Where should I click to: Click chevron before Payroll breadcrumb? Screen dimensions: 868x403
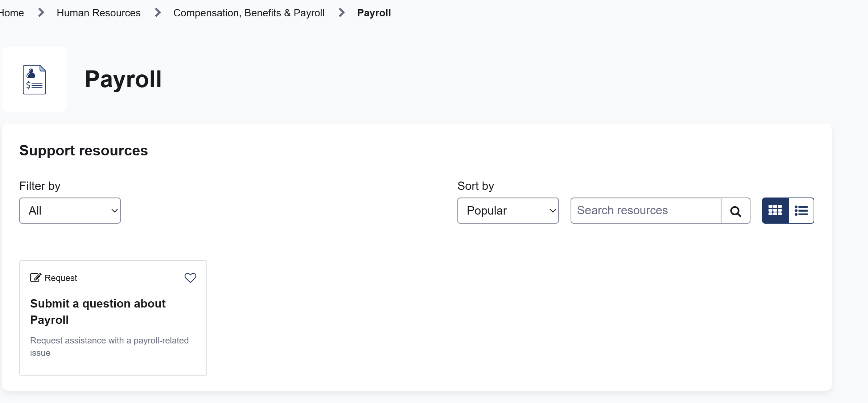point(342,13)
